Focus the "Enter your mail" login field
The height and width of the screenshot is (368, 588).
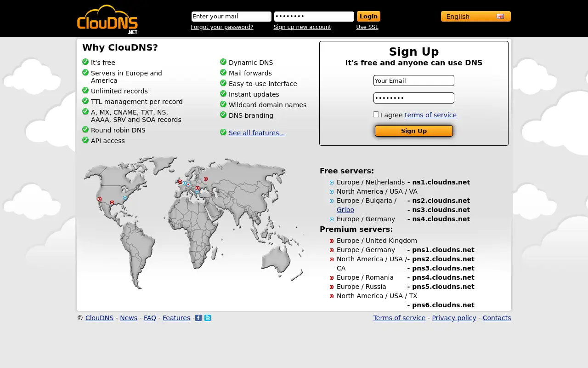point(232,17)
